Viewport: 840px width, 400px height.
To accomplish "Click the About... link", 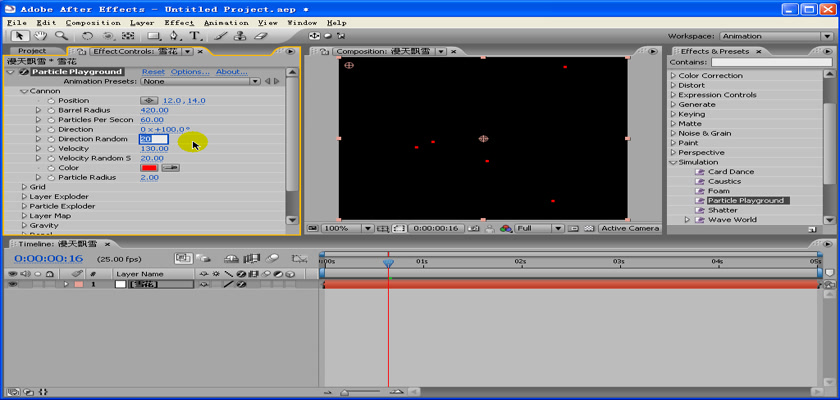I will [231, 72].
